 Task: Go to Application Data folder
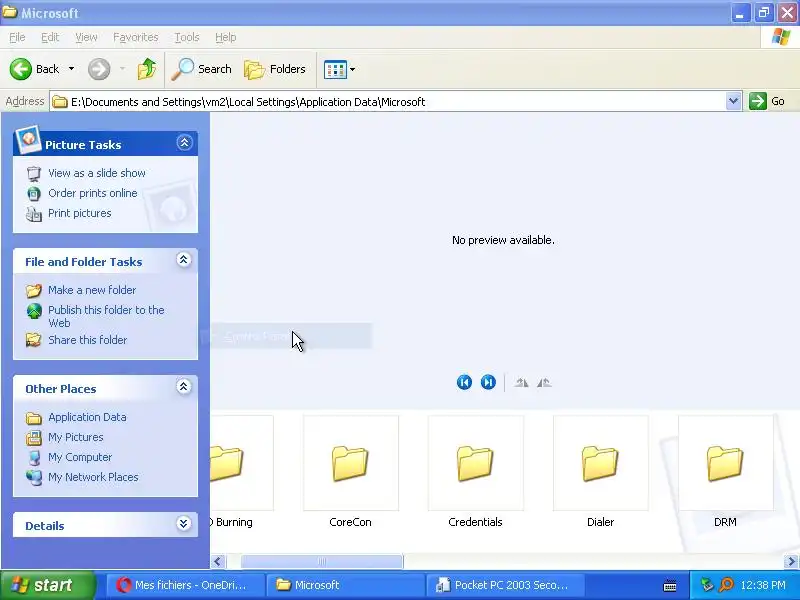(x=87, y=417)
